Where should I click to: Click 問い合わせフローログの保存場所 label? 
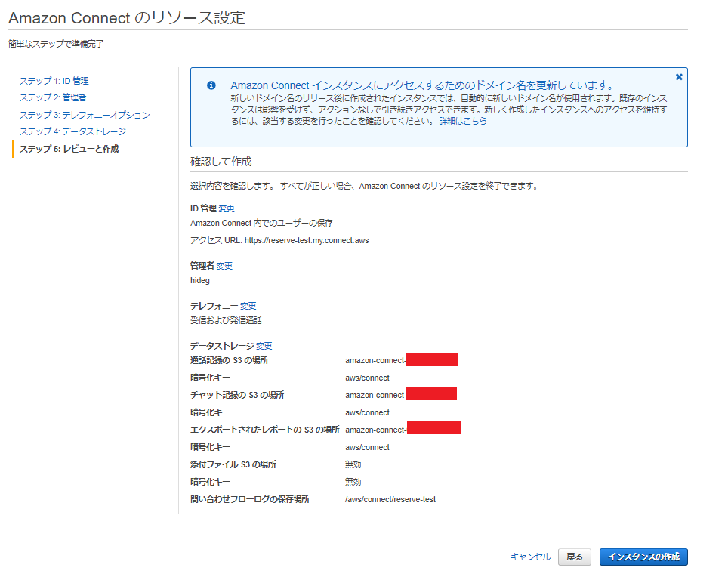tap(250, 499)
